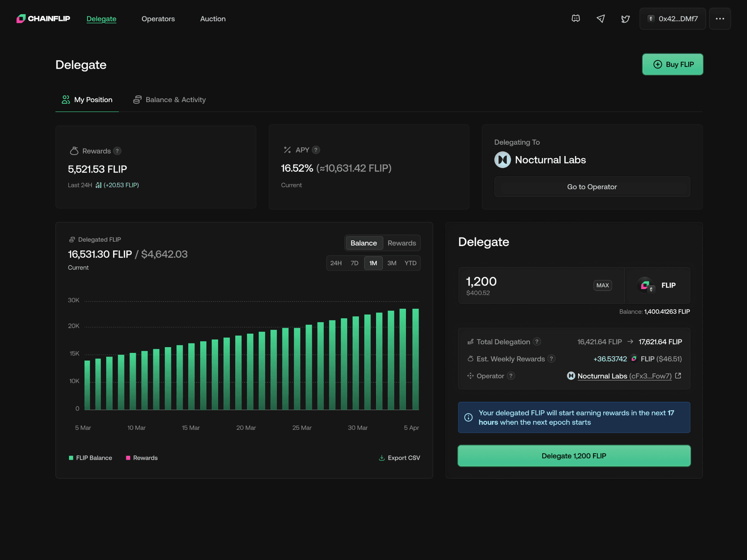The height and width of the screenshot is (560, 747).
Task: Click Go to Operator
Action: (592, 187)
